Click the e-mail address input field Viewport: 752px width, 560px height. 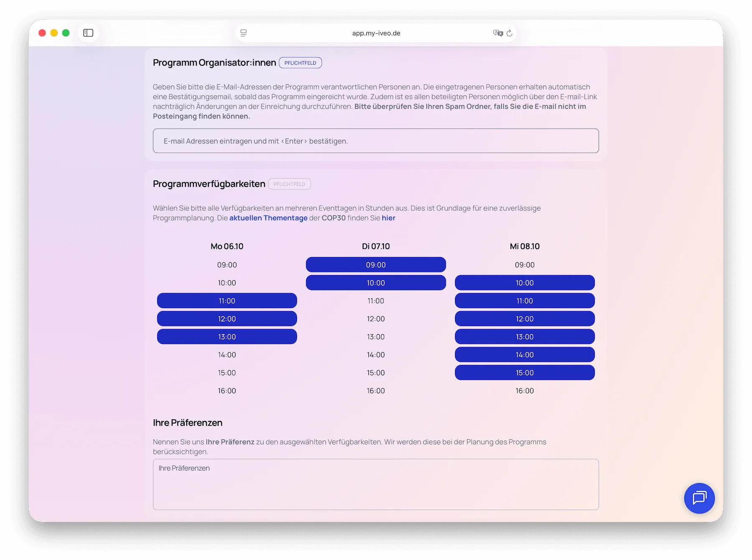coord(376,141)
